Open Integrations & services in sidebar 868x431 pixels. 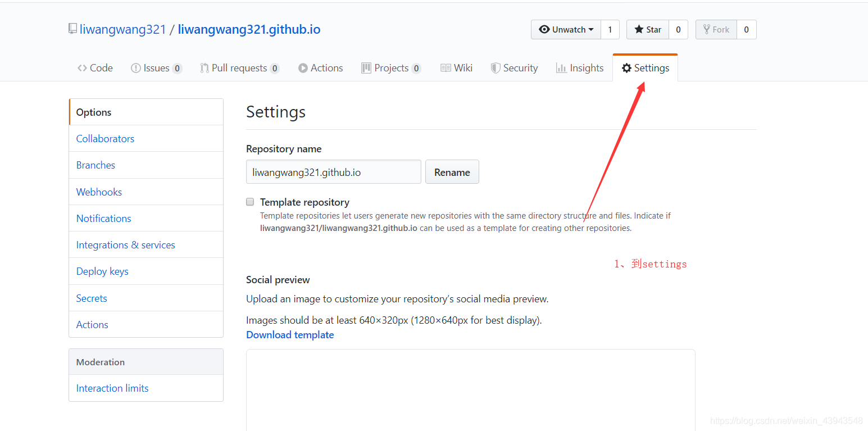[146, 245]
